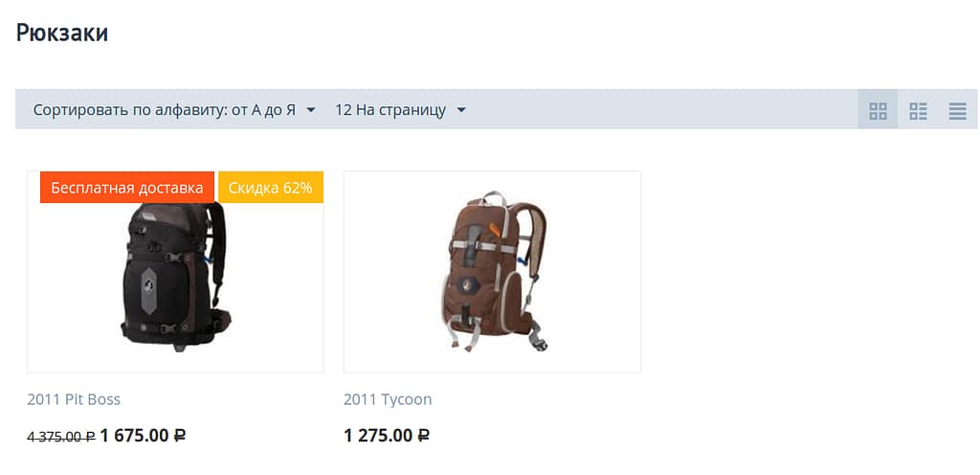
Task: Switch to the grid view layout icon
Action: point(878,111)
